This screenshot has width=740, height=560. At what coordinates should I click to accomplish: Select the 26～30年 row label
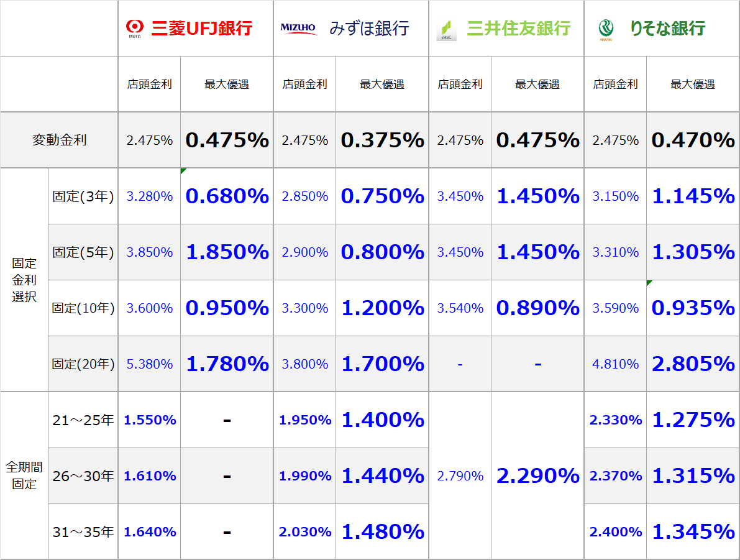click(83, 475)
